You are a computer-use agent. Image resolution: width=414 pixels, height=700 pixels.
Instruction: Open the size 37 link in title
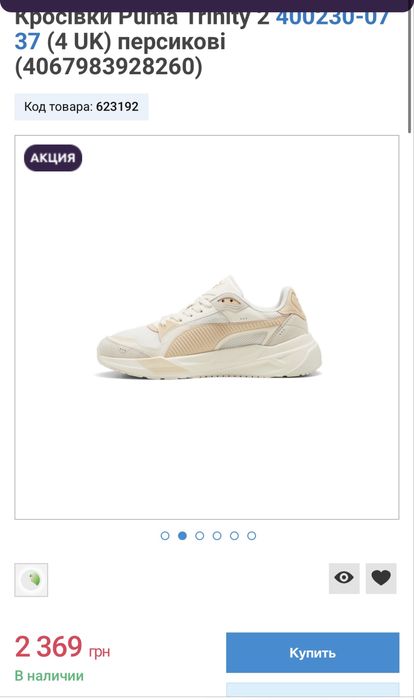click(27, 42)
